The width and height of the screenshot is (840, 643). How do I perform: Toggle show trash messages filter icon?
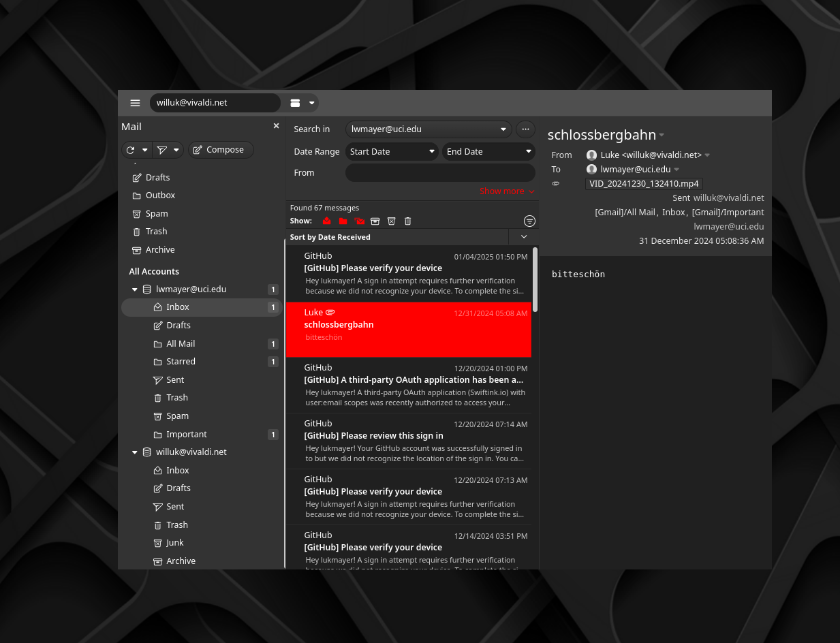408,221
